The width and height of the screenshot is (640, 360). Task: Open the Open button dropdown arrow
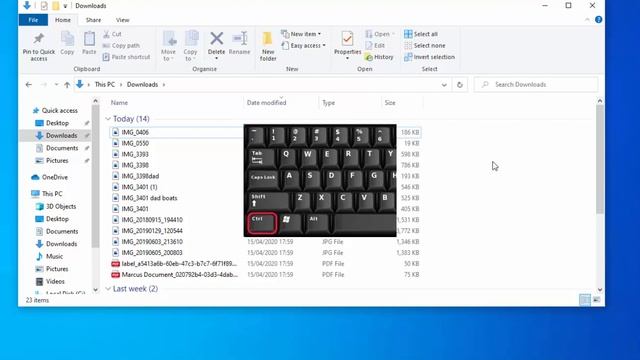393,34
